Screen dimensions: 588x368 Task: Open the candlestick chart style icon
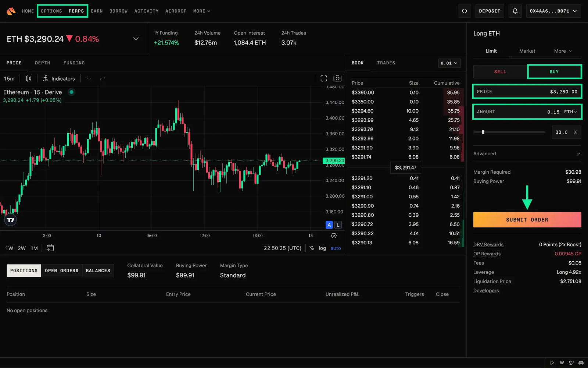click(29, 78)
